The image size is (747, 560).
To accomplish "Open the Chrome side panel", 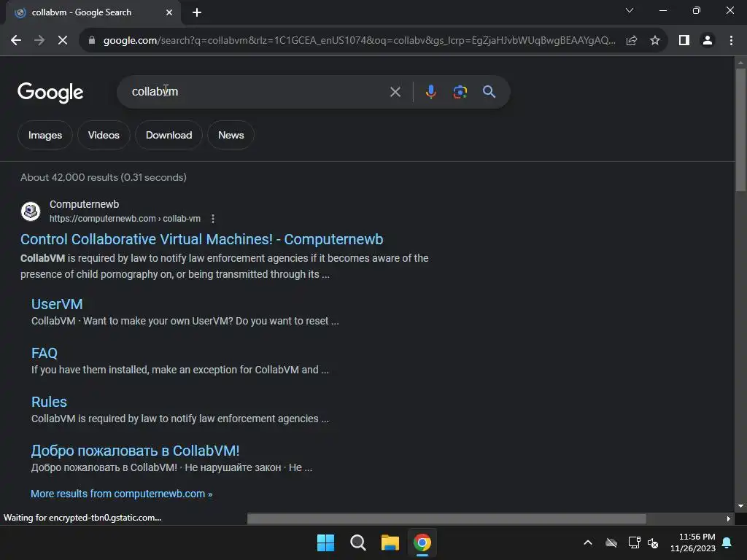I will tap(684, 41).
